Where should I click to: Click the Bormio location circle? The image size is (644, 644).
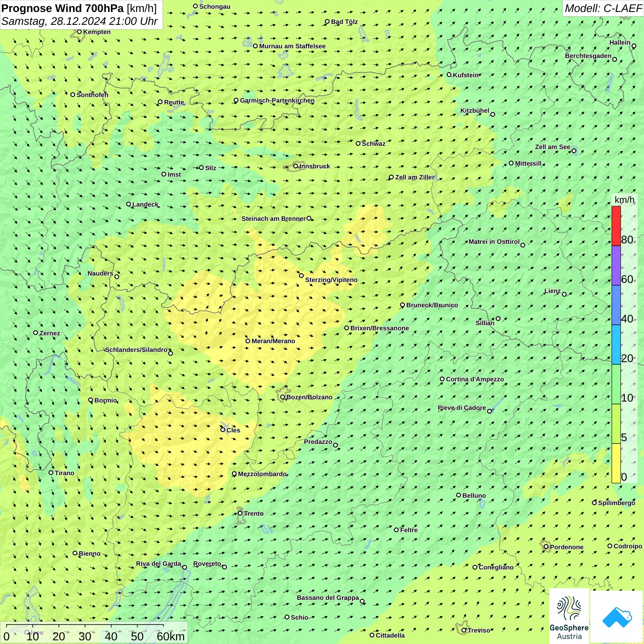pos(91,400)
